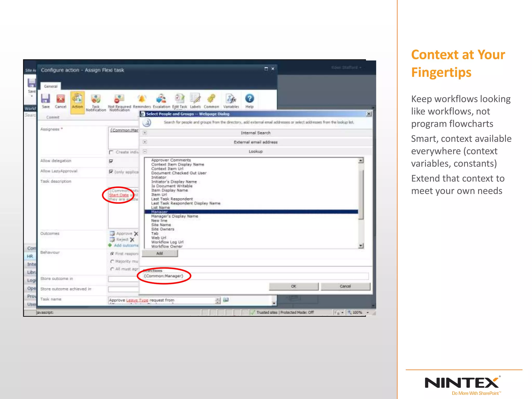Select Last Task Respondent Display Name
The height and width of the screenshot is (399, 532).
[x=186, y=203]
